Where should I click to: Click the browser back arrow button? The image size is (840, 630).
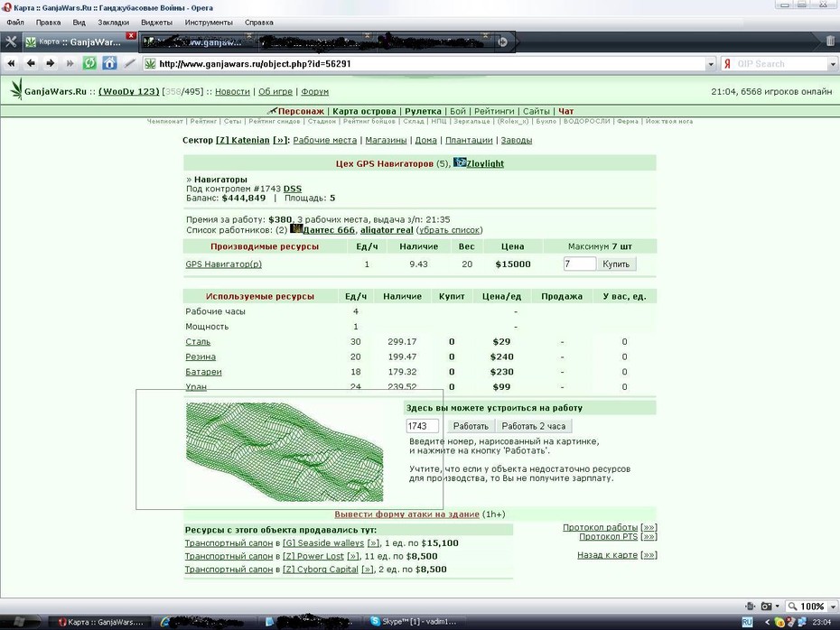tap(31, 63)
